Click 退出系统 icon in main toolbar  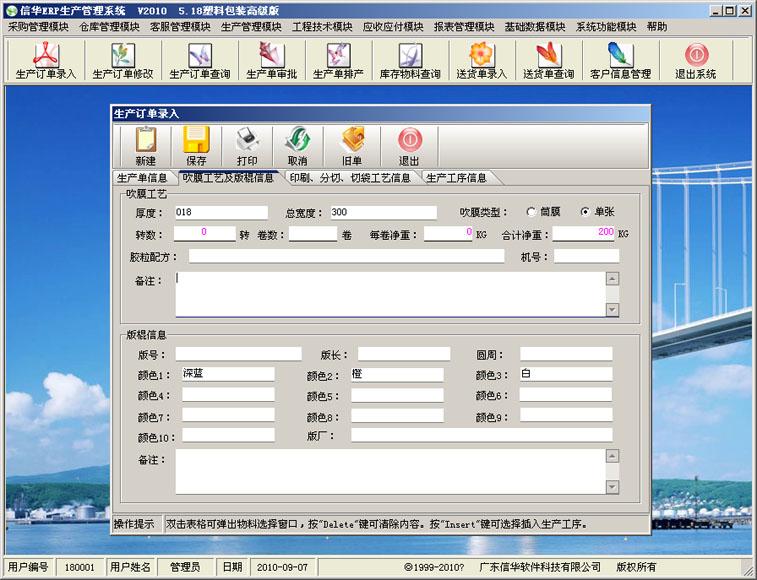[x=696, y=60]
